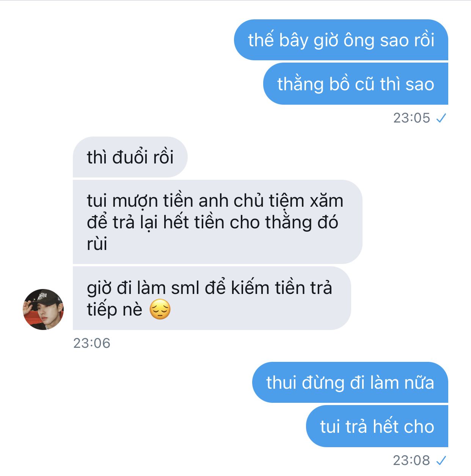Tap message 'giờ đi làm sml'

pos(212,298)
